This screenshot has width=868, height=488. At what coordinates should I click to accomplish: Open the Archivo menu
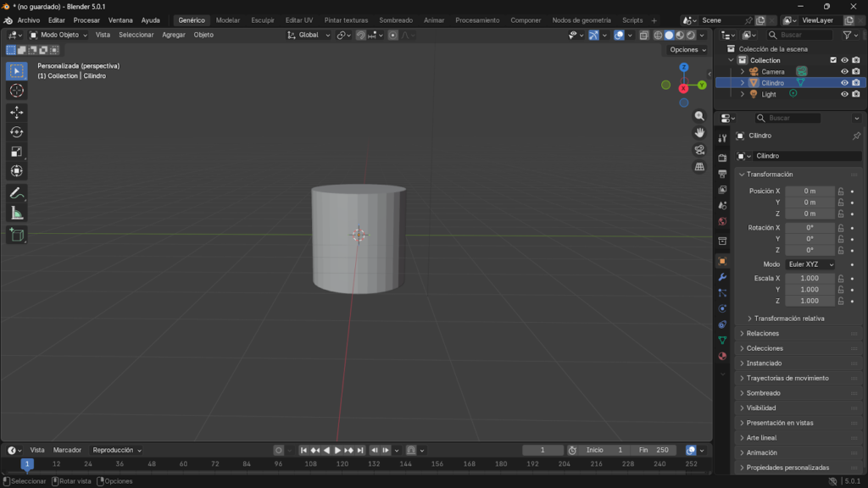pyautogui.click(x=28, y=20)
